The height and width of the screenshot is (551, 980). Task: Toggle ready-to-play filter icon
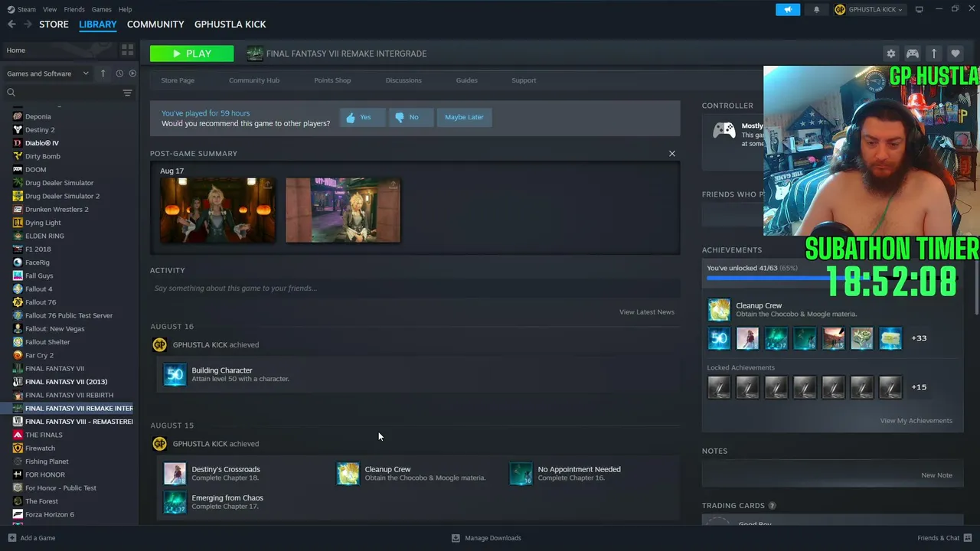click(132, 73)
